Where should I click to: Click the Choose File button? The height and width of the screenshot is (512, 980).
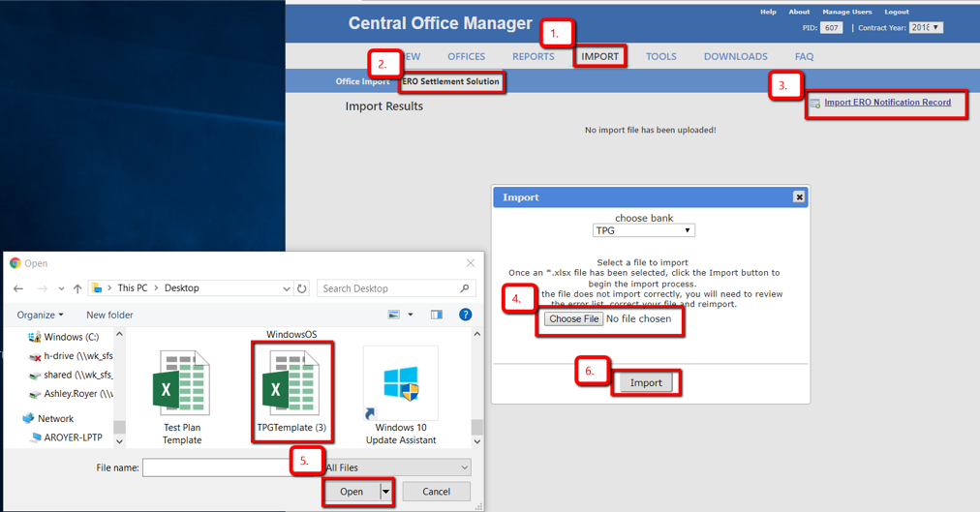click(573, 319)
